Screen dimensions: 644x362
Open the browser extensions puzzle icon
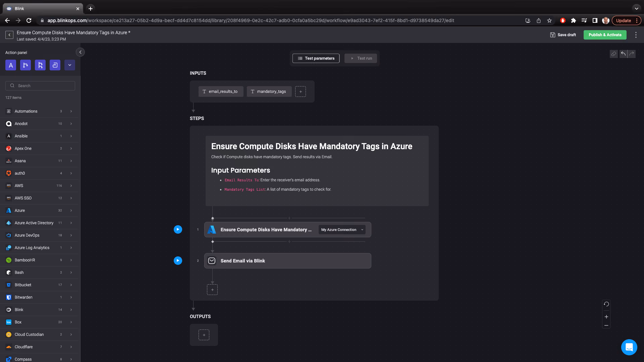coord(573,20)
